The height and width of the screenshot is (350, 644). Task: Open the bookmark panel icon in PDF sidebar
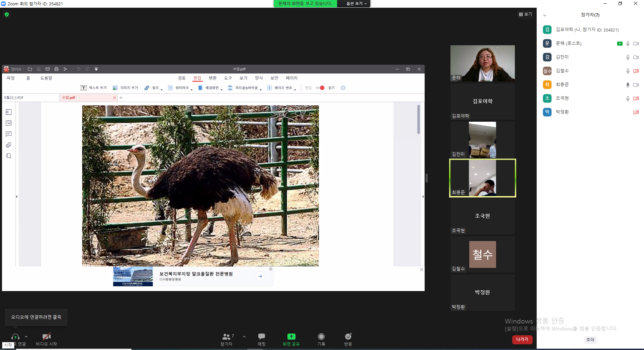[9, 123]
